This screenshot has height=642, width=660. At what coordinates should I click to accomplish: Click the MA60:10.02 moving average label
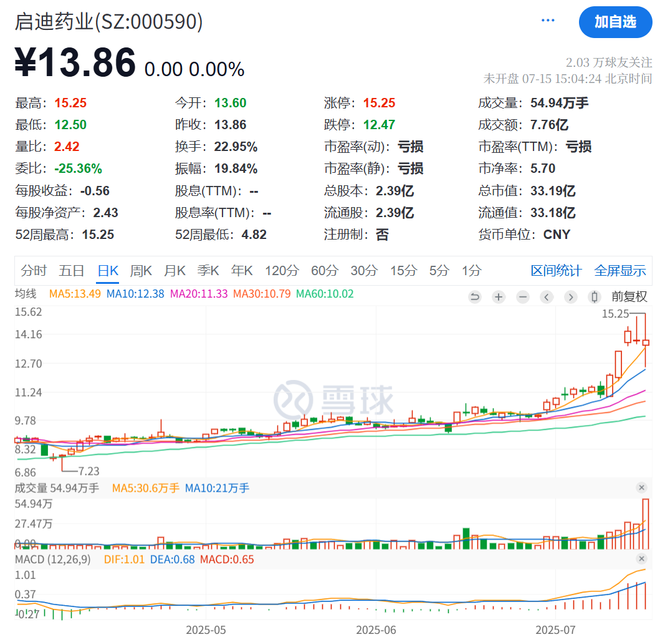[325, 294]
